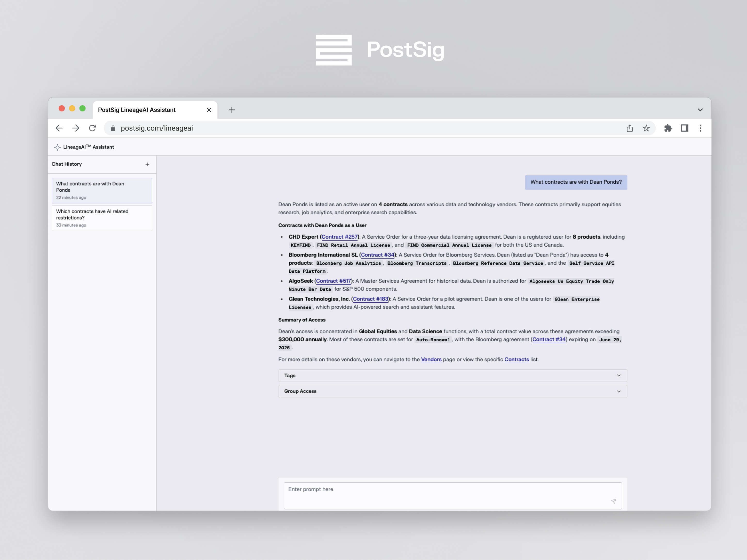Click the browser back arrow
This screenshot has width=747, height=560.
(x=59, y=128)
